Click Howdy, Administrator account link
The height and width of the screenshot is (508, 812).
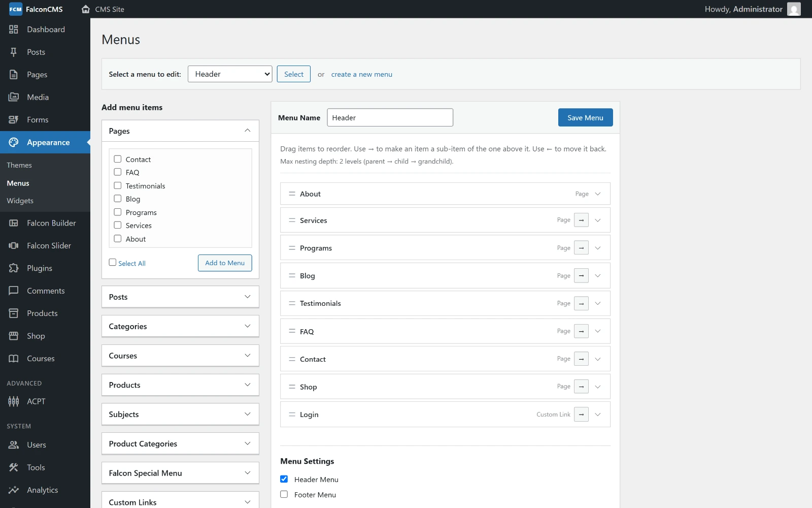coord(743,9)
